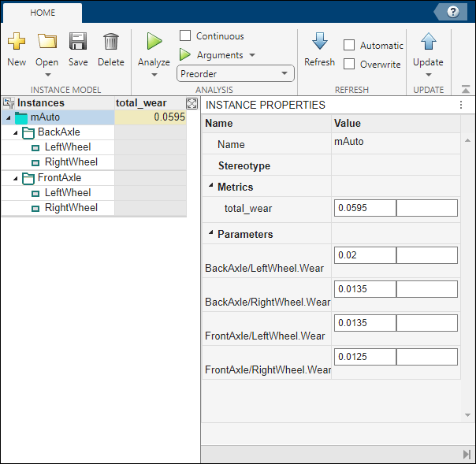This screenshot has height=464, width=476.
Task: Save the instance model with the floppy icon
Action: pyautogui.click(x=78, y=41)
